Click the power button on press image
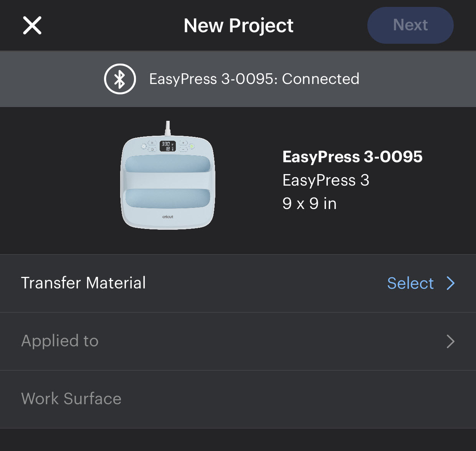The image size is (476, 451). (x=144, y=146)
